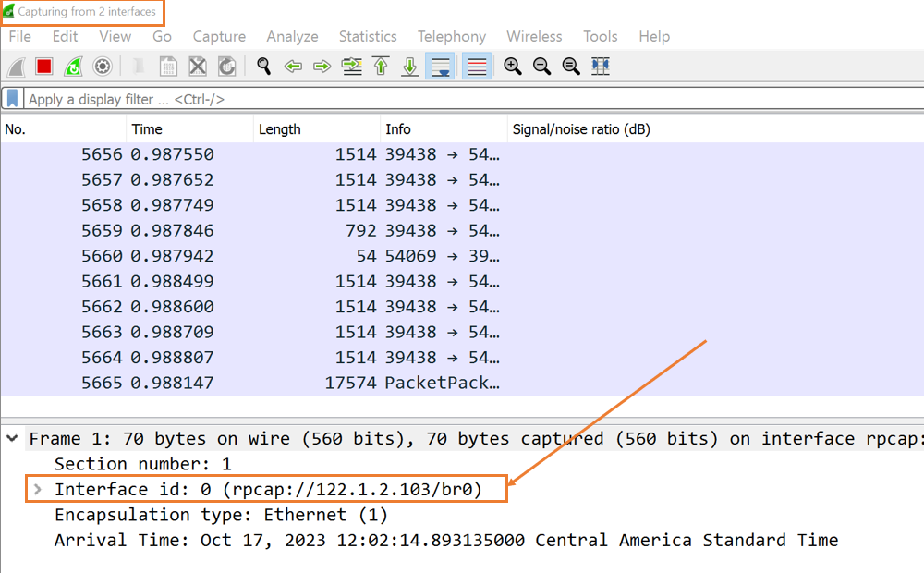Image resolution: width=924 pixels, height=573 pixels.
Task: Open the Go menu
Action: coord(162,37)
